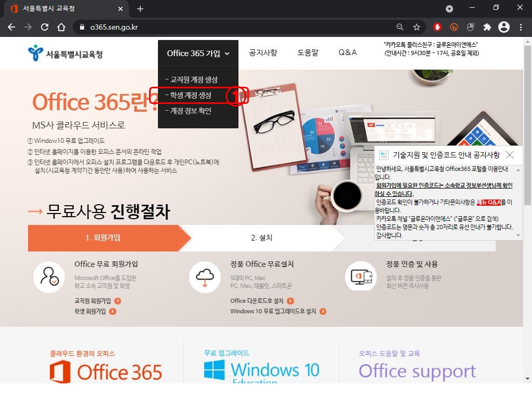
Task: Click arrow icon next to 교직원 회원가입
Action: [x=118, y=301]
